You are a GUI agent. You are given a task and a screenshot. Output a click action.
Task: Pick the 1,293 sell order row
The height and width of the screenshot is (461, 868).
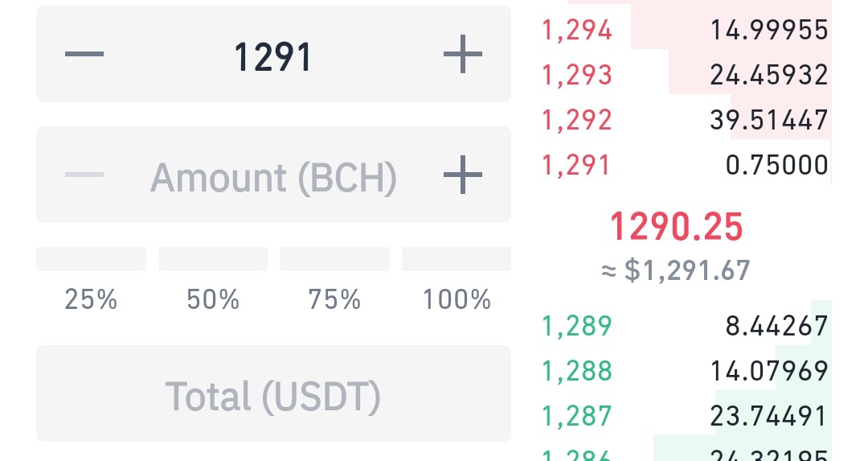(x=686, y=75)
